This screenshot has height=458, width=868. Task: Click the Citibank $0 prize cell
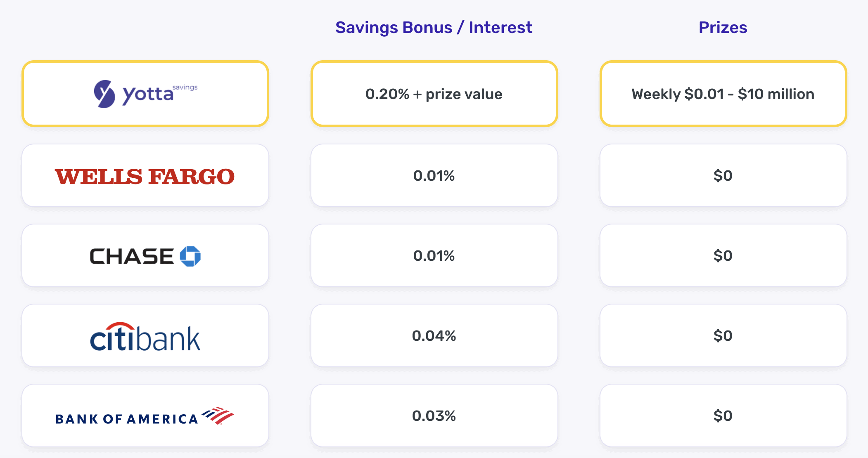[x=723, y=336]
